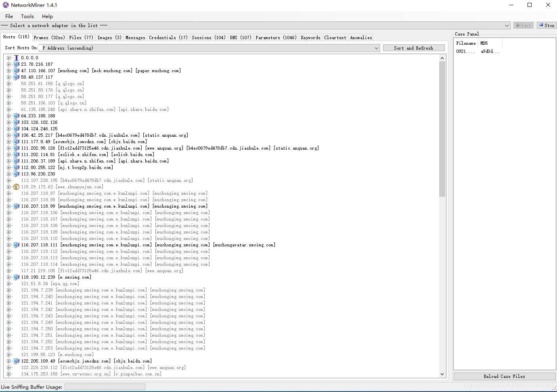Click the host icon for 106.42.25.217
Viewport: 557px width, 392px height.
tap(17, 135)
